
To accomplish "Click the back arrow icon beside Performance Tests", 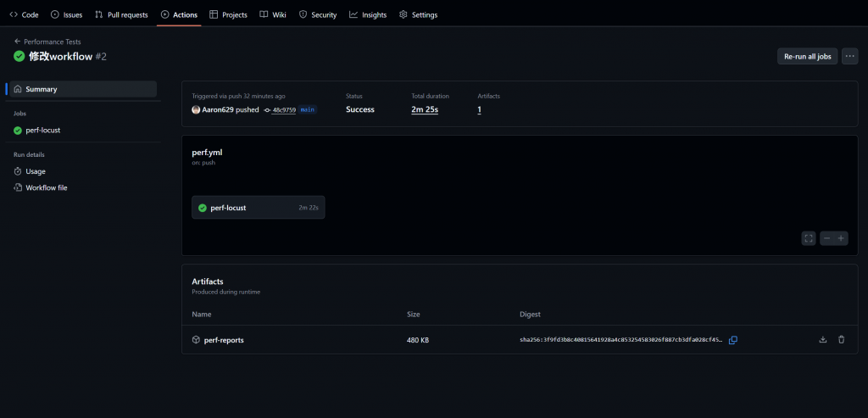I will pyautogui.click(x=17, y=42).
